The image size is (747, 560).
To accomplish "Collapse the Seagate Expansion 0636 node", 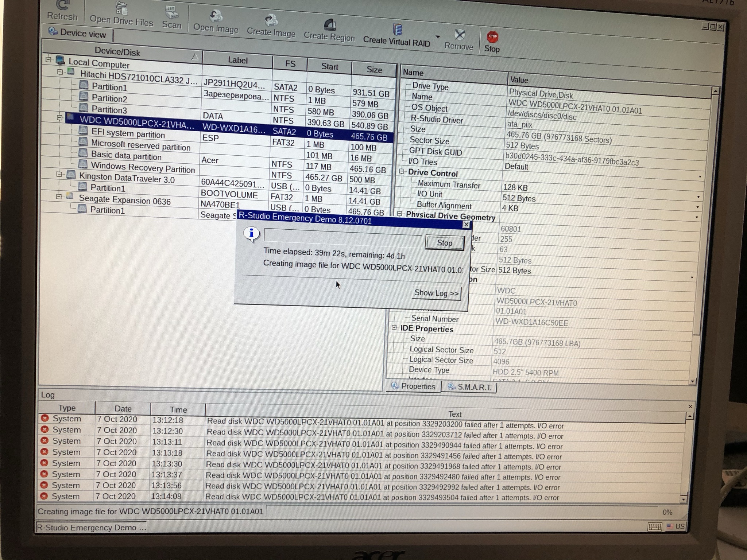I will point(58,197).
